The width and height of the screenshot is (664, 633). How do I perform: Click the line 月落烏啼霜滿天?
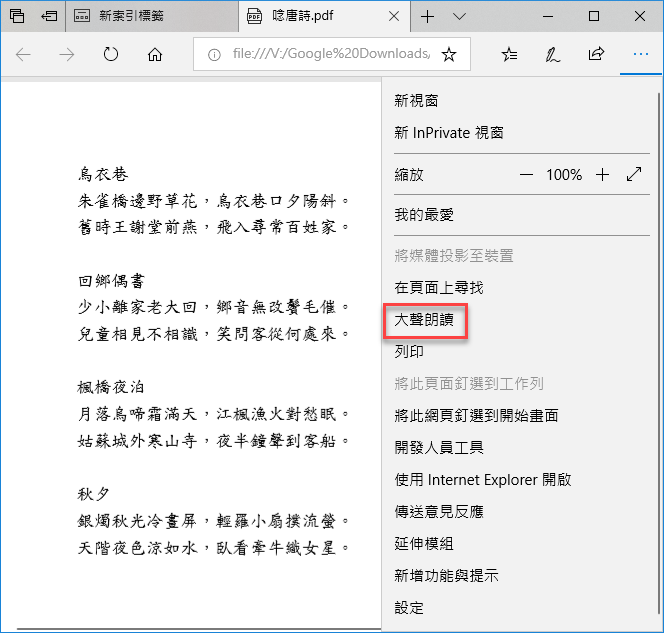[138, 414]
